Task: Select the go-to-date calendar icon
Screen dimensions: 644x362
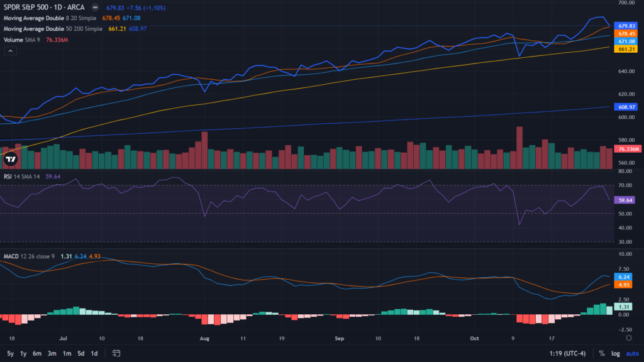Action: (115, 354)
